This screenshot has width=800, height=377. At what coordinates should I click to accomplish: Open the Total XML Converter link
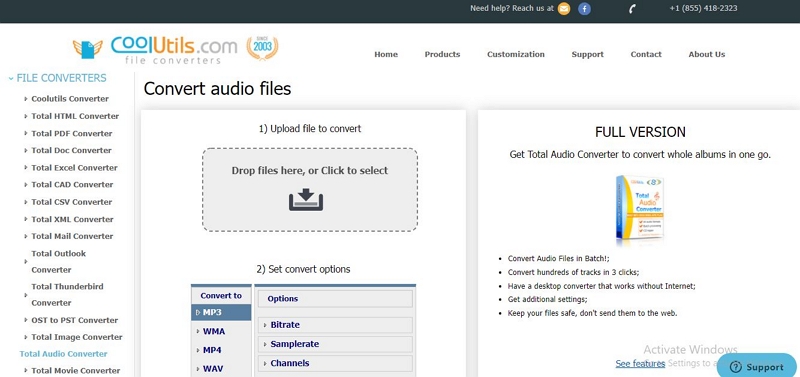click(x=72, y=219)
